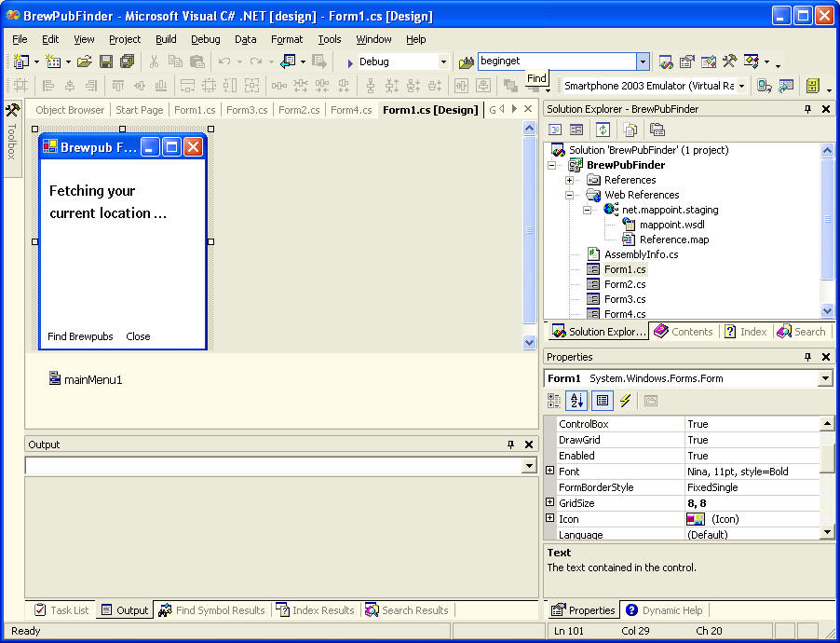
Task: Click the Make Same Width icon
Action: point(187,86)
